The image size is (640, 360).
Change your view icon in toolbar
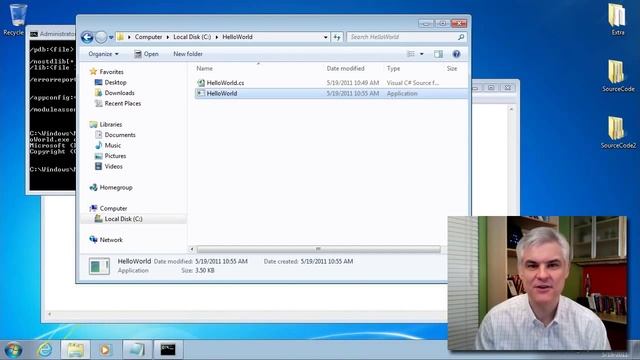coord(411,54)
